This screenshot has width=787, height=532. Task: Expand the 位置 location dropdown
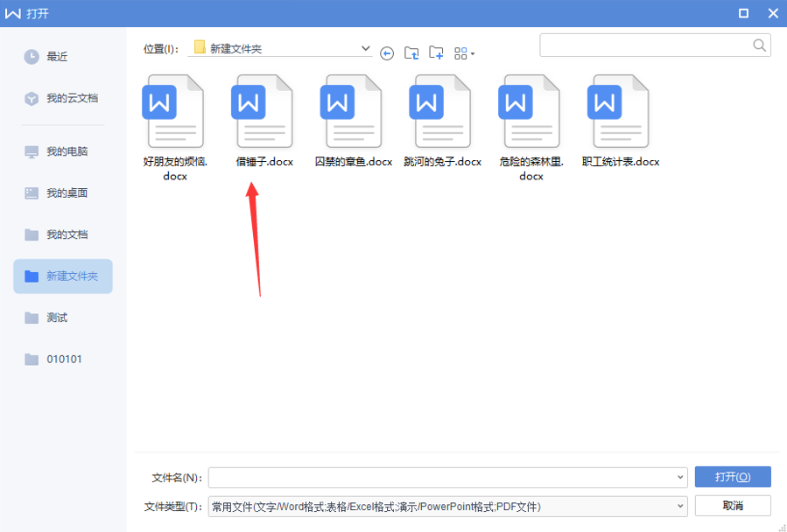click(365, 49)
